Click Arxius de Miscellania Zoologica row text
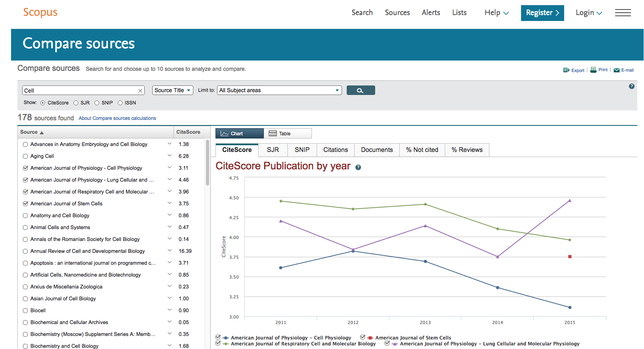This screenshot has height=349, width=644. [66, 287]
